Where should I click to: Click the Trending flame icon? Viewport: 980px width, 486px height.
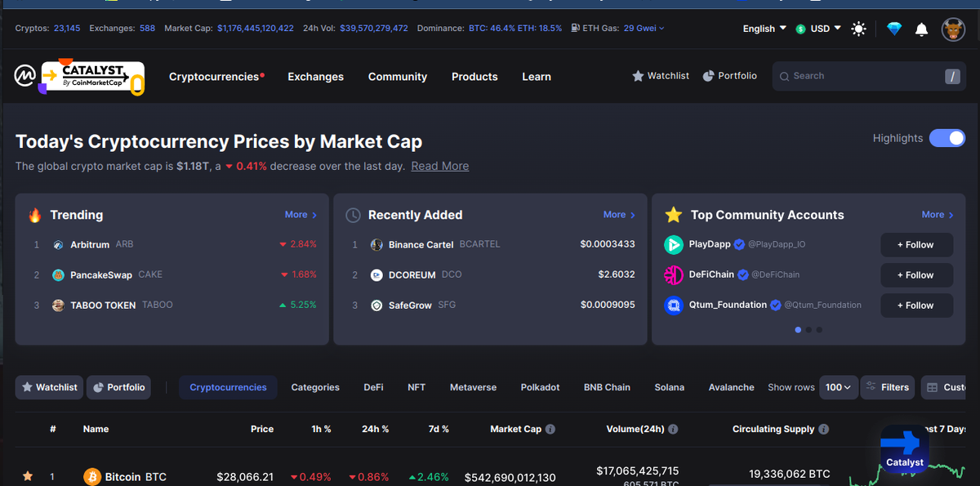(x=34, y=215)
